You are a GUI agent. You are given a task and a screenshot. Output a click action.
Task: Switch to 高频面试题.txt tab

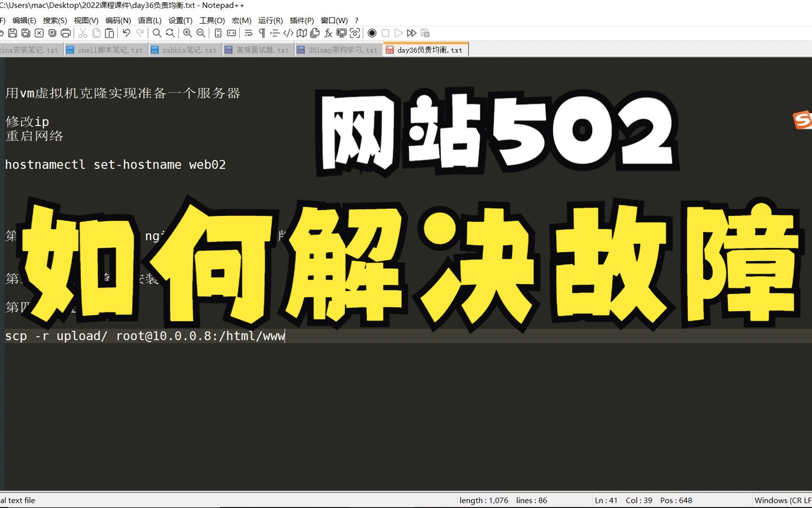pyautogui.click(x=258, y=50)
